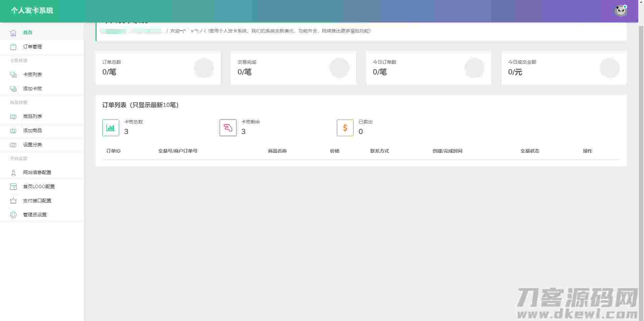Click the 订单ID column header
The width and height of the screenshot is (644, 321).
[113, 151]
